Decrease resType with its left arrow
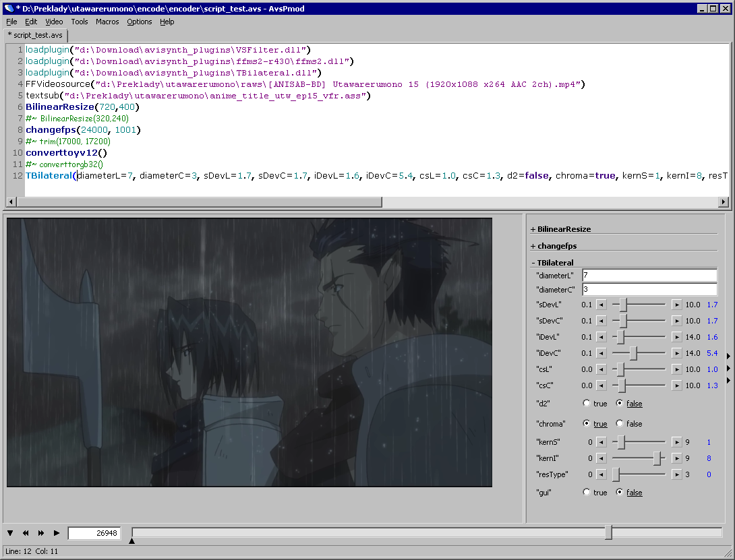This screenshot has height=560, width=735. pos(601,474)
